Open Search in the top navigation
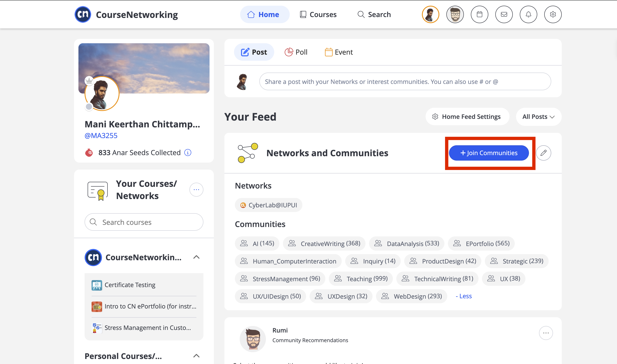The width and height of the screenshot is (617, 364). (x=374, y=14)
